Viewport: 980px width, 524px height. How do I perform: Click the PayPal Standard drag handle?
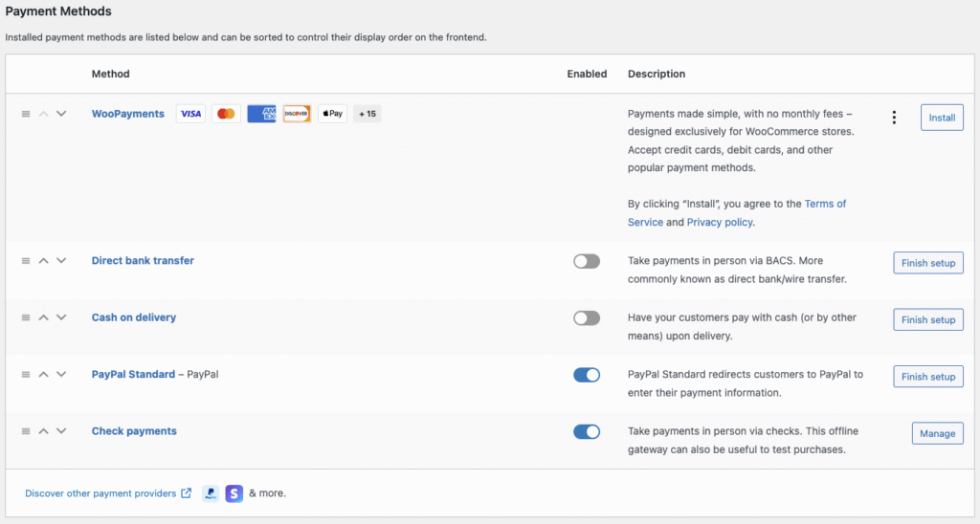click(26, 374)
